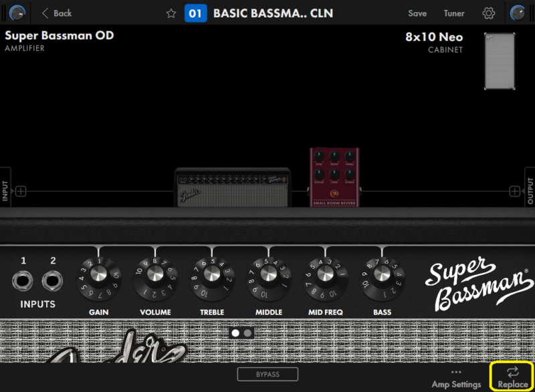
Task: Open the settings gear icon
Action: 488,13
